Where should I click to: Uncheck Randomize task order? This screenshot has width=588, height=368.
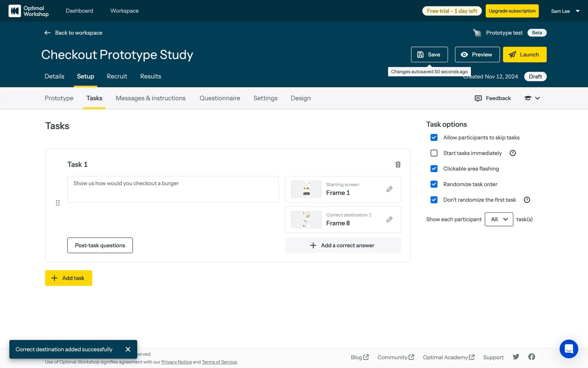click(x=434, y=184)
